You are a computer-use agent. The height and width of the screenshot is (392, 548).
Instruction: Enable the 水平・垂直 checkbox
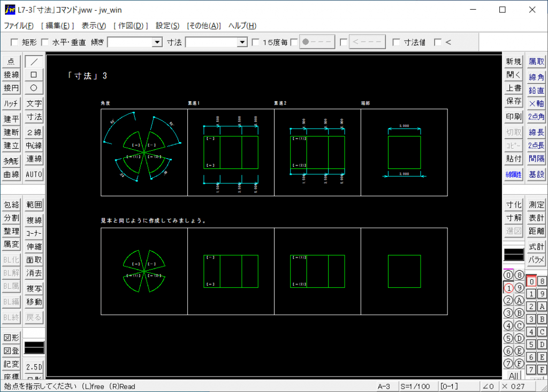click(45, 42)
